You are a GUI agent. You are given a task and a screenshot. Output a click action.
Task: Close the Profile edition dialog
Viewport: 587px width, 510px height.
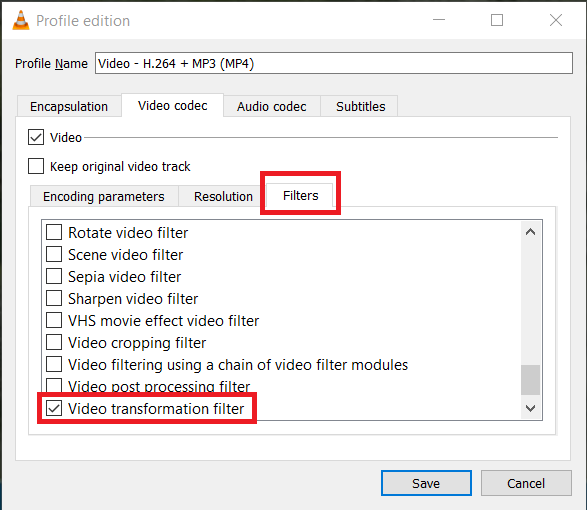556,20
